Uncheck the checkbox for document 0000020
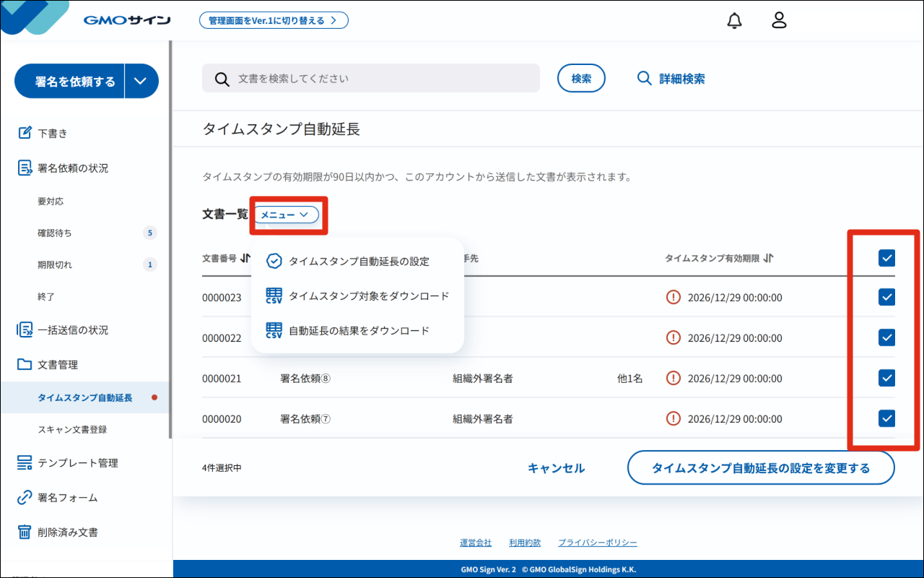 pyautogui.click(x=886, y=418)
